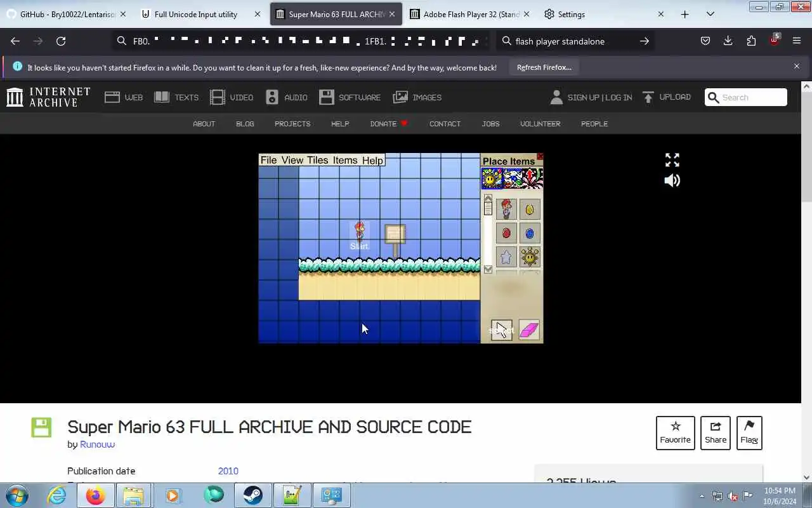The image size is (812, 508).
Task: Open the editor Items menu
Action: (345, 160)
